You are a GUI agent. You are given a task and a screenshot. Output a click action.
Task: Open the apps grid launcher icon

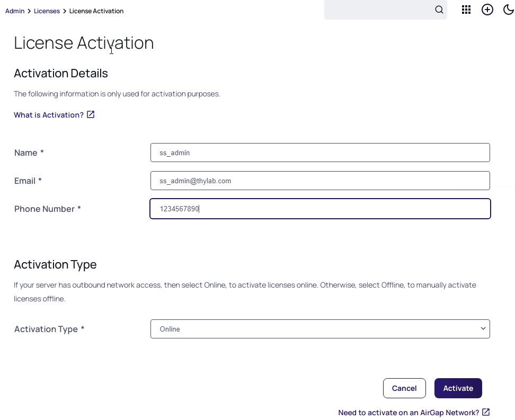tap(466, 10)
